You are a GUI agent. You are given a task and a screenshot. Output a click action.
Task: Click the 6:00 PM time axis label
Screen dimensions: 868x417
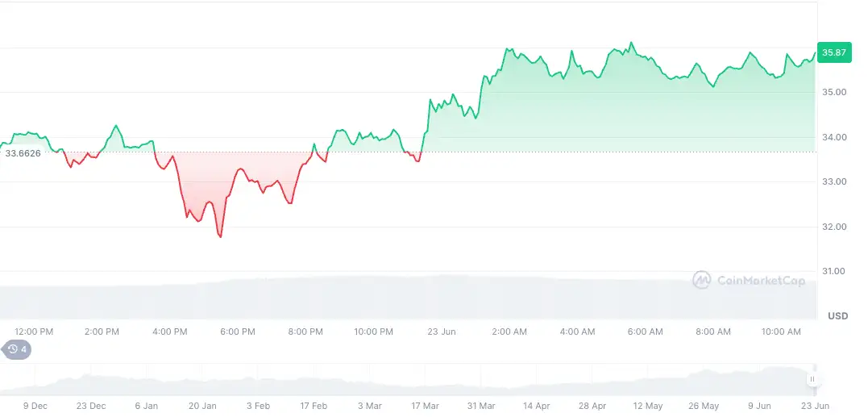point(238,332)
